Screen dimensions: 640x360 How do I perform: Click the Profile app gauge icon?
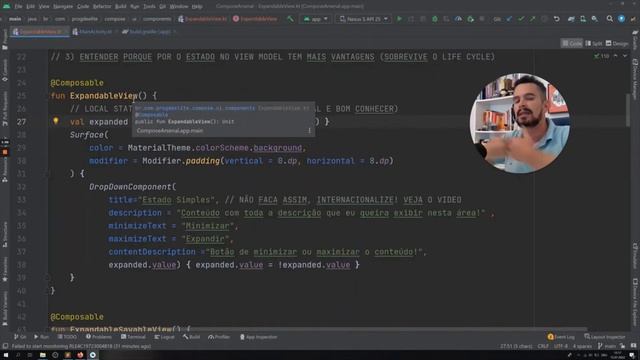point(458,19)
